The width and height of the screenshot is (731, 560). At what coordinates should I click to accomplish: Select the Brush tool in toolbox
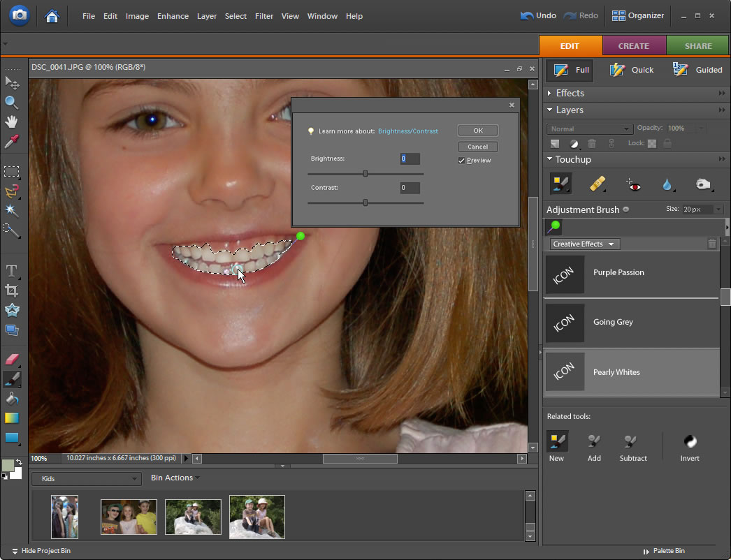click(x=12, y=378)
